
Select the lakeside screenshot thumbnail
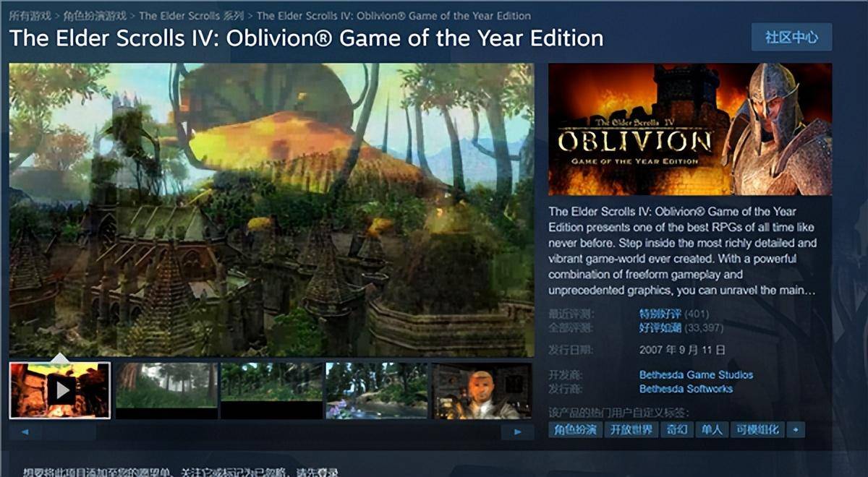(376, 390)
